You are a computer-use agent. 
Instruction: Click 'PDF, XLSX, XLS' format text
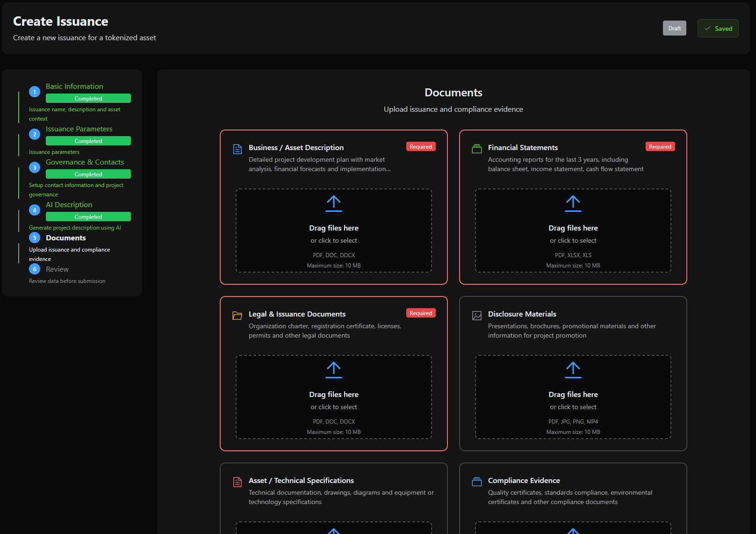(x=573, y=255)
